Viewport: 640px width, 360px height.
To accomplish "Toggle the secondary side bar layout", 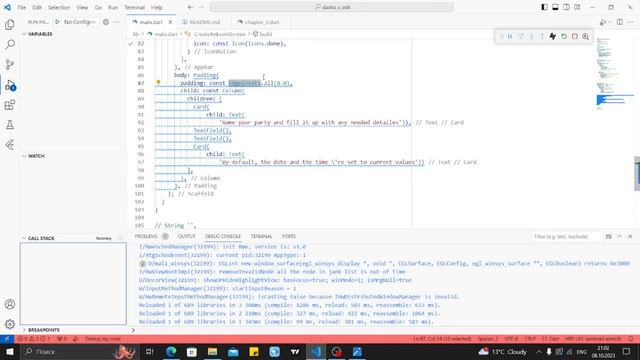I will (566, 7).
